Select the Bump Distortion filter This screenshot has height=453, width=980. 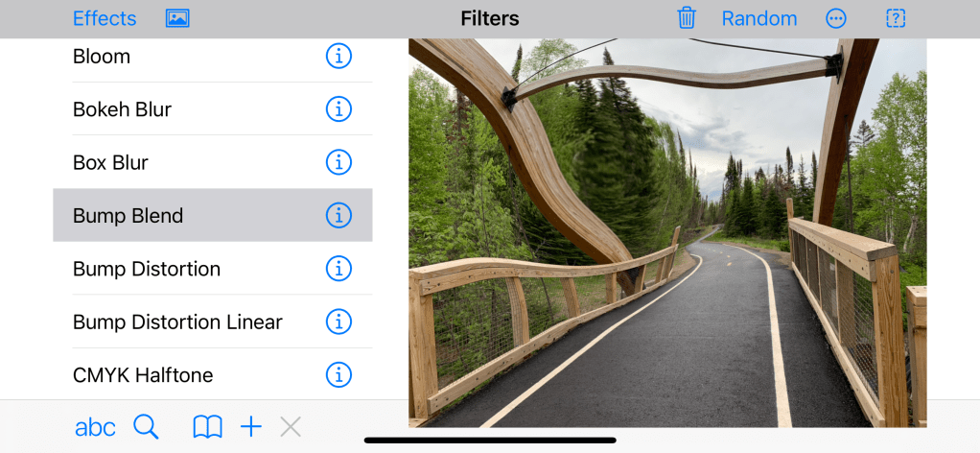[x=213, y=269]
